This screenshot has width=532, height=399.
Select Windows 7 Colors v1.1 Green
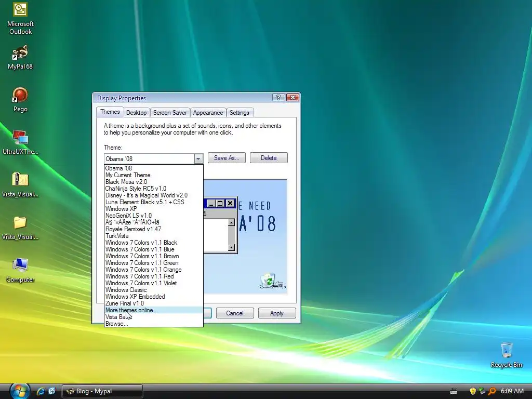pos(153,263)
